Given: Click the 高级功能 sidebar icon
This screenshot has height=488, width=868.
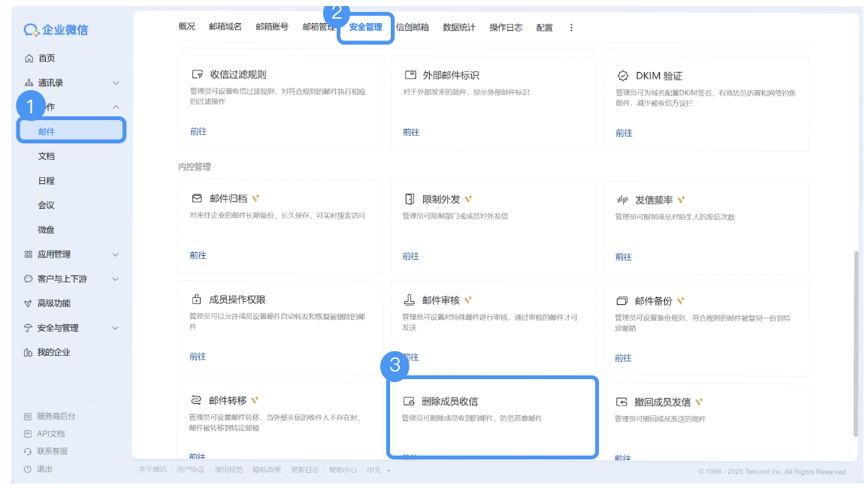Looking at the screenshot, I should 28,303.
